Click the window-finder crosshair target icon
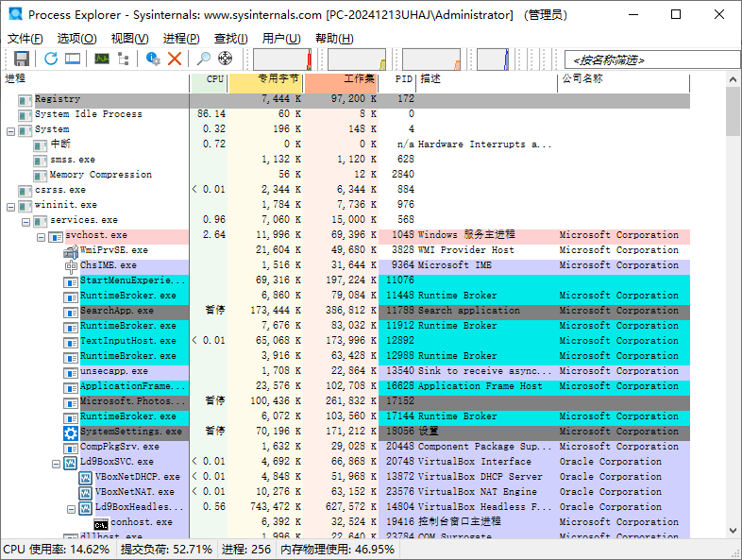Image resolution: width=742 pixels, height=560 pixels. pos(226,59)
